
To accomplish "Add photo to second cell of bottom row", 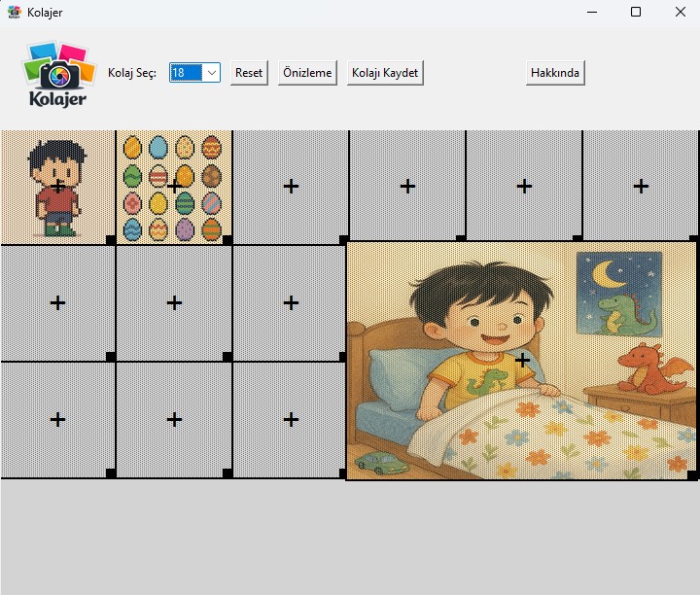I will tap(174, 420).
